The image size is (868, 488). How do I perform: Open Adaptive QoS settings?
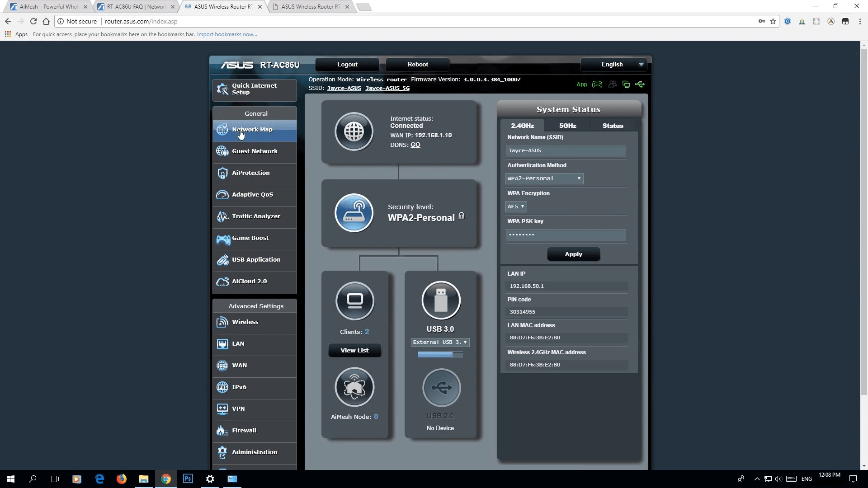(255, 195)
